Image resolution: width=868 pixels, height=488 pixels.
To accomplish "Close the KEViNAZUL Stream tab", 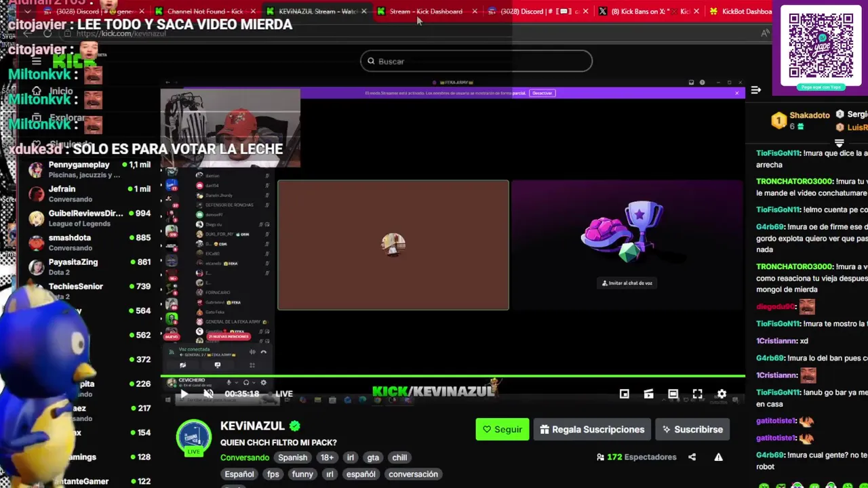I will coord(364,12).
